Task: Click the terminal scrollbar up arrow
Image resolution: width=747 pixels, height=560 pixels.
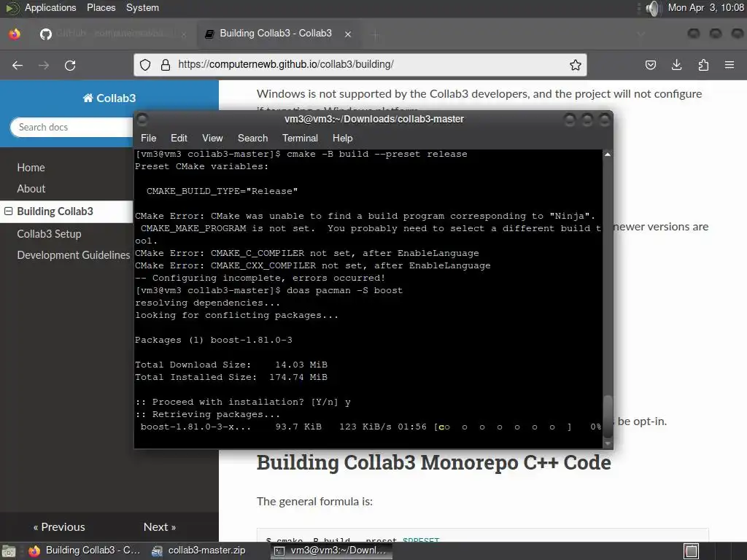Action: point(608,155)
